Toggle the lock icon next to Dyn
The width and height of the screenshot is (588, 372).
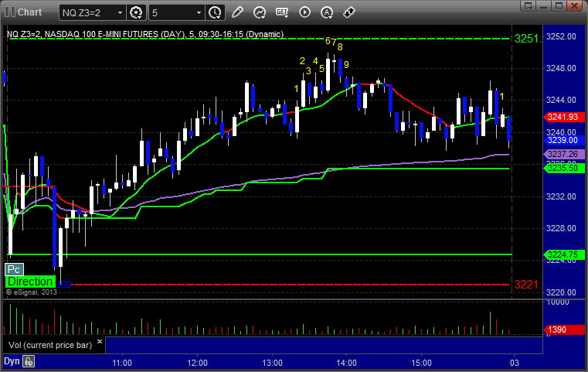pyautogui.click(x=29, y=361)
